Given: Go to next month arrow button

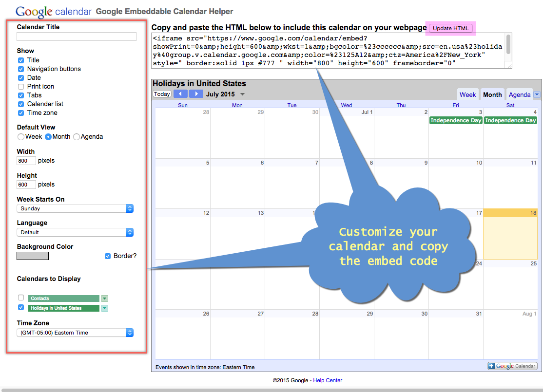Looking at the screenshot, I should point(196,94).
